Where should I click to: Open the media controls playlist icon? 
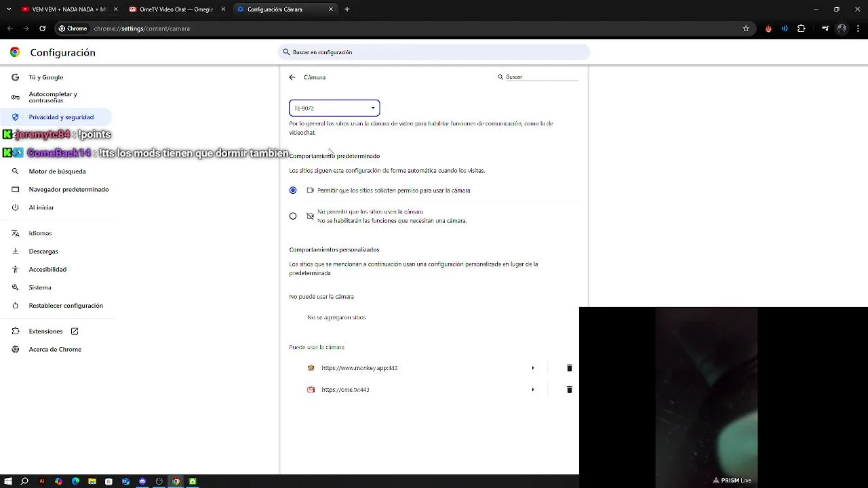[x=825, y=28]
